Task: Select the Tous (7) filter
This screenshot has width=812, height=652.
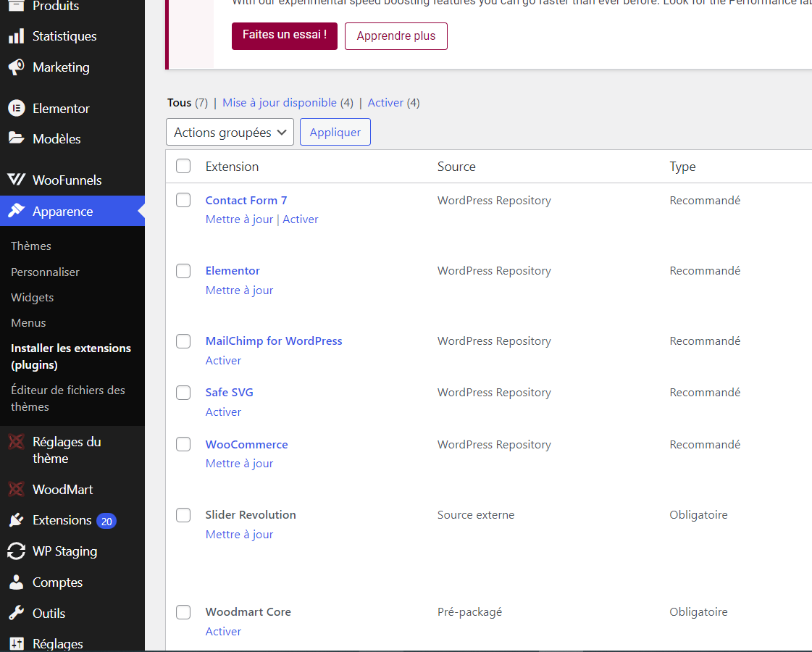Action: pyautogui.click(x=179, y=103)
